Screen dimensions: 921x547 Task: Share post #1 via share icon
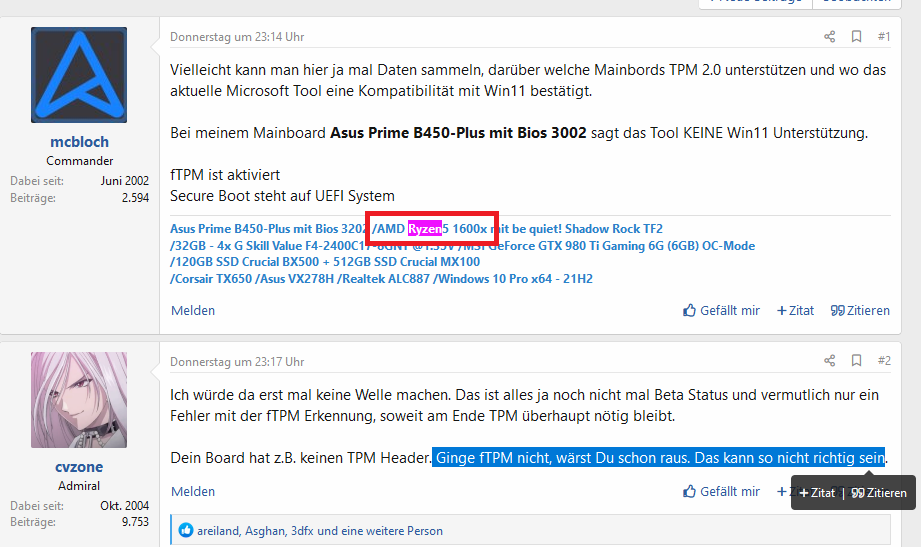click(829, 36)
